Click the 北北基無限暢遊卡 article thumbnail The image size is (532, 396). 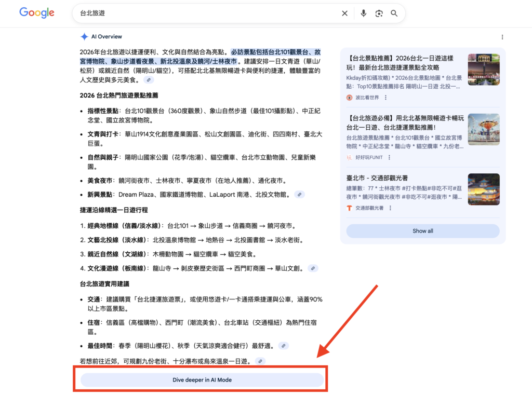click(x=483, y=129)
